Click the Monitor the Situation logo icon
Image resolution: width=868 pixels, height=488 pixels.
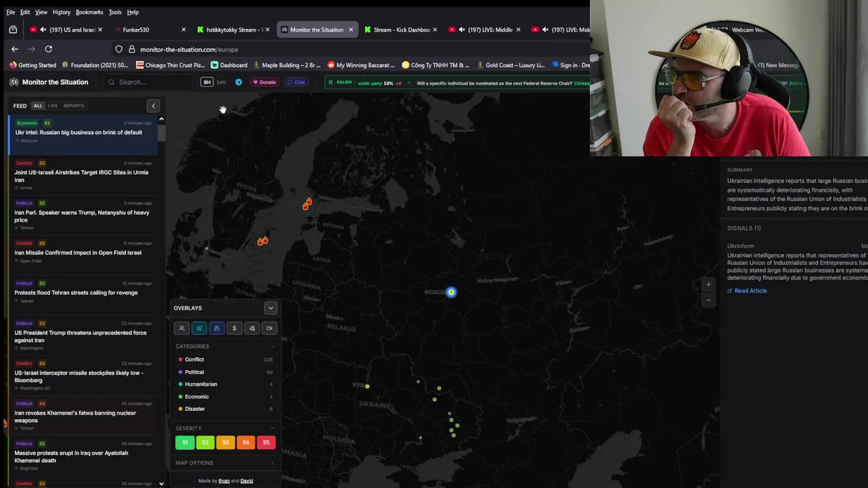point(14,82)
